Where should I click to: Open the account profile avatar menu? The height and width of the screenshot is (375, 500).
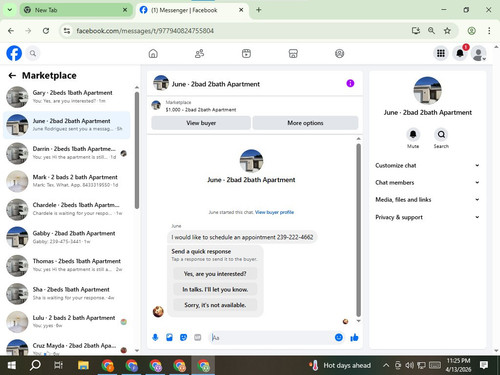(x=479, y=54)
